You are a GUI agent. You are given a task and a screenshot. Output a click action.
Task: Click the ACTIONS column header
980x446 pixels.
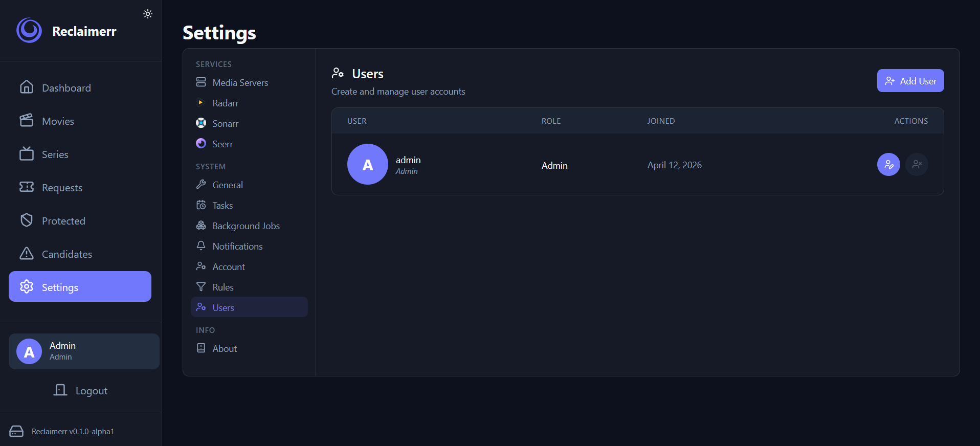911,121
